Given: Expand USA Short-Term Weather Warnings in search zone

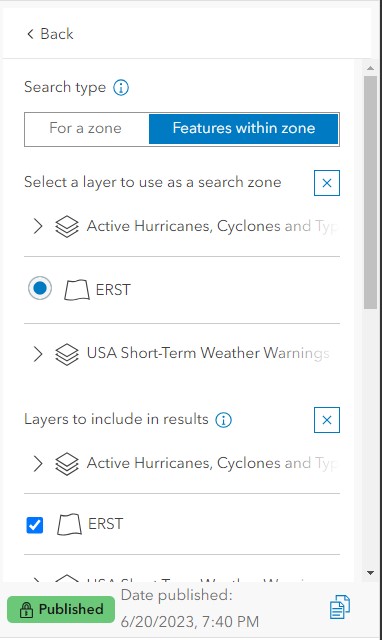Looking at the screenshot, I should point(38,353).
